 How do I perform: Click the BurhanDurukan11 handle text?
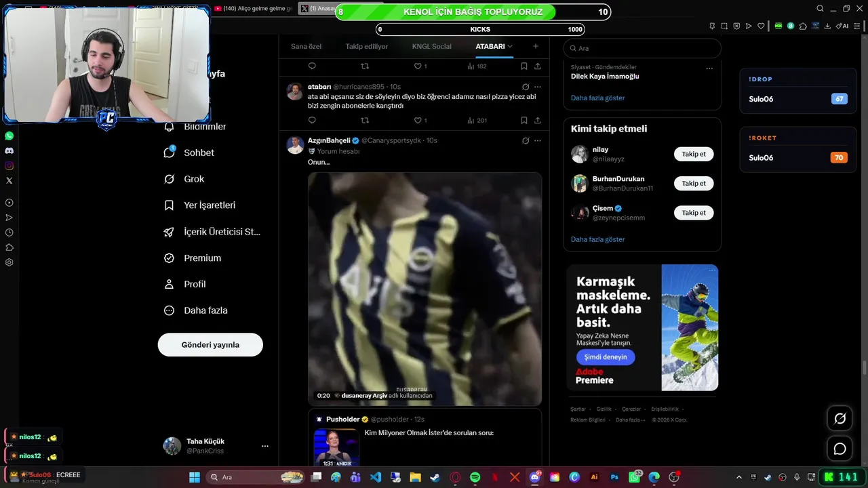point(623,188)
